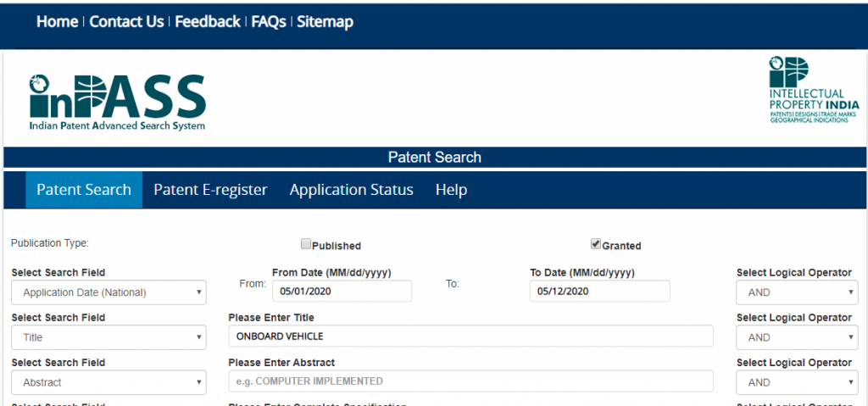The image size is (868, 406).
Task: Expand Title row's logical operator AND dropdown
Action: 797,337
